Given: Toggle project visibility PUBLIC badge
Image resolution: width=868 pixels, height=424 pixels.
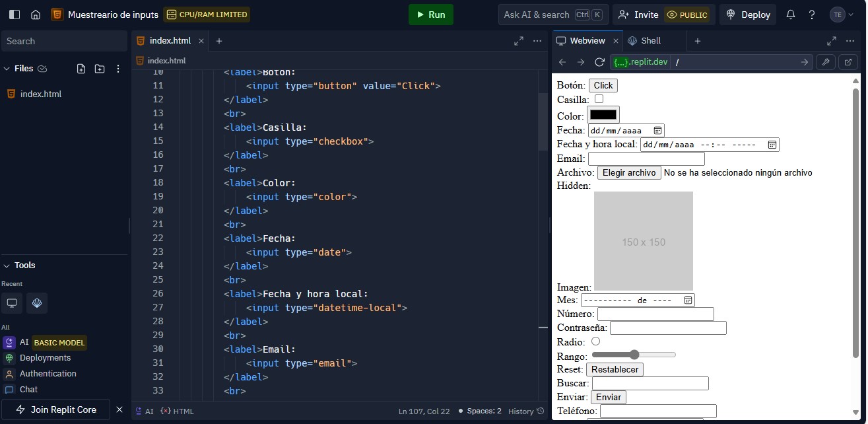Looking at the screenshot, I should [x=687, y=15].
